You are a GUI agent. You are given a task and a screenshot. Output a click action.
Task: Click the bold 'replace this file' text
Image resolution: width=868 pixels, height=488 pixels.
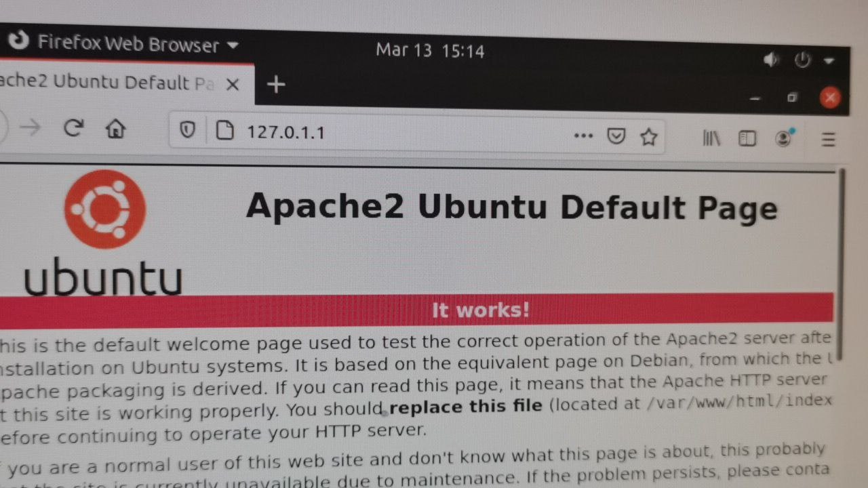point(466,407)
